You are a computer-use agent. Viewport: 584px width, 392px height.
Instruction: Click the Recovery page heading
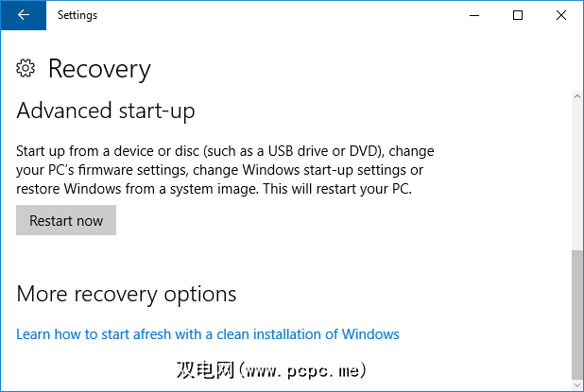pyautogui.click(x=99, y=68)
